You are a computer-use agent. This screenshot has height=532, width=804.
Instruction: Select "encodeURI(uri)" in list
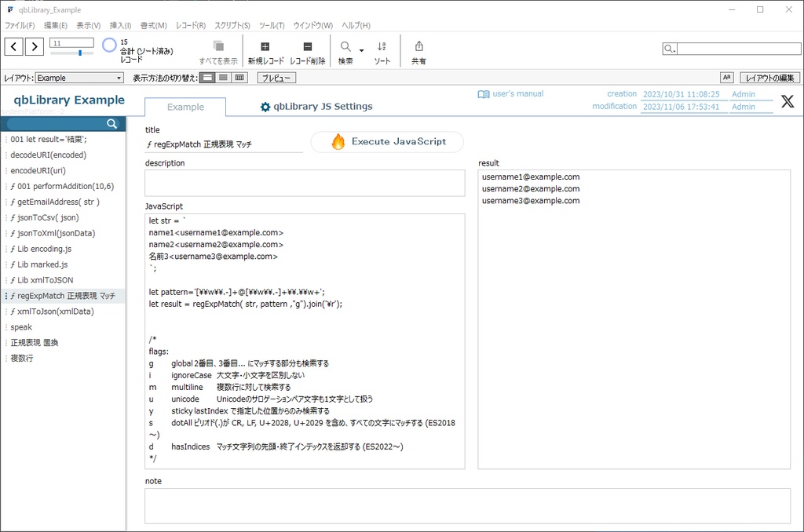pyautogui.click(x=63, y=171)
